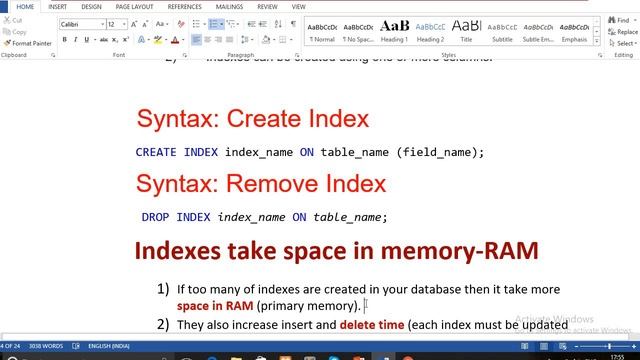Switch to the INSERT ribbon tab
640x360 pixels.
pos(57,7)
